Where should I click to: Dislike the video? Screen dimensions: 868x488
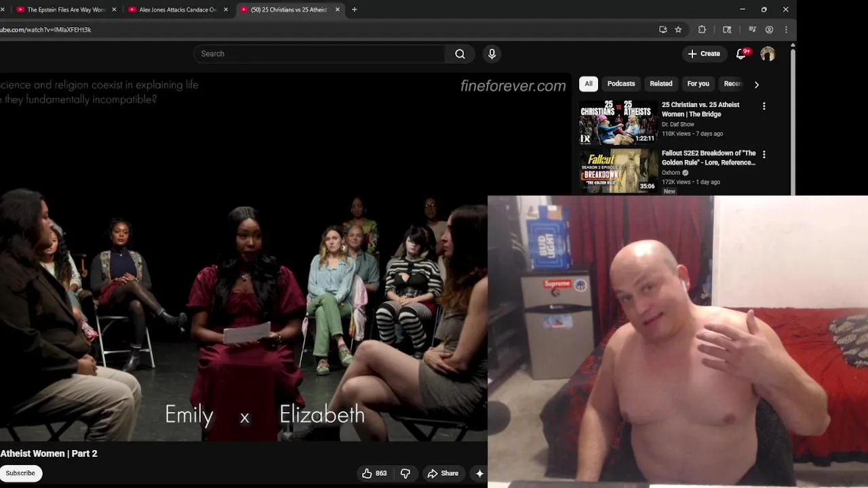406,473
